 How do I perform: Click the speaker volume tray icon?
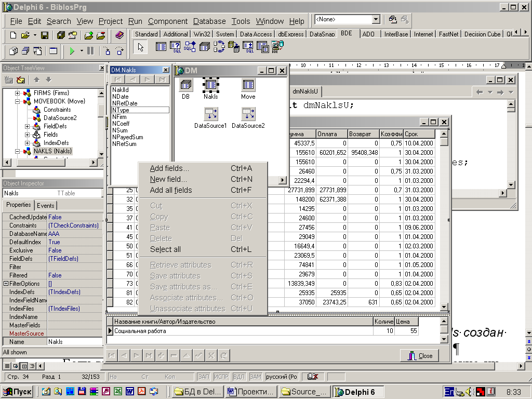tap(470, 392)
